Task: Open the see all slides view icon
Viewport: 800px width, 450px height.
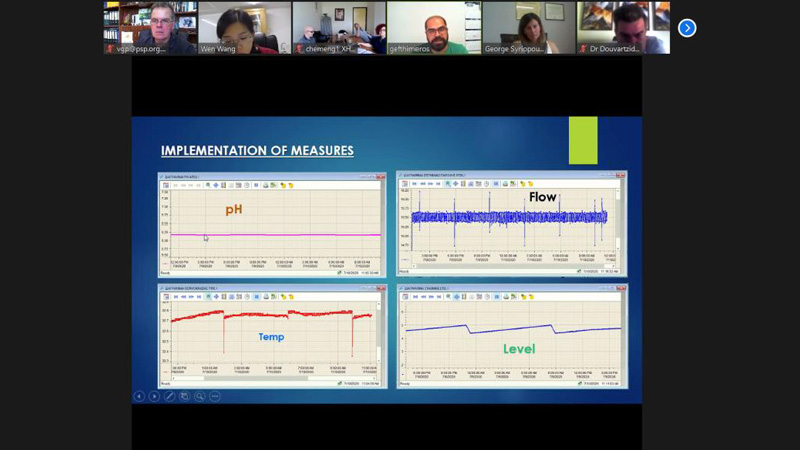Action: click(185, 396)
